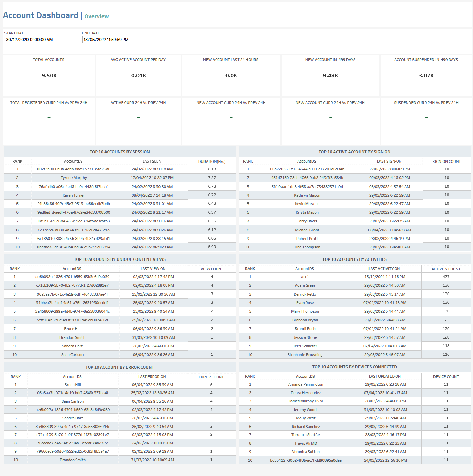Click the End Date input field

pos(118,40)
